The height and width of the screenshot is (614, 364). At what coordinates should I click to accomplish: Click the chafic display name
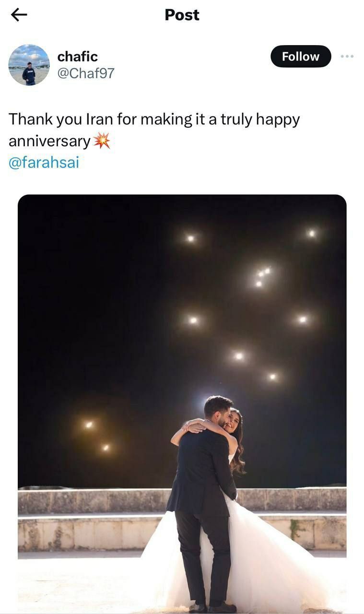tap(77, 57)
